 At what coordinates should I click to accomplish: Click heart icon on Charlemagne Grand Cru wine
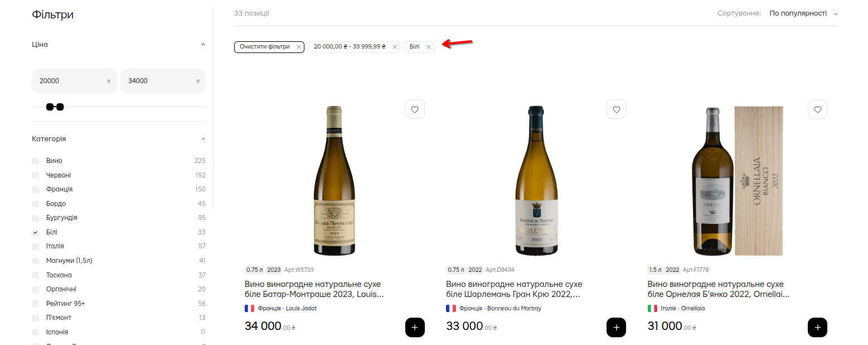[x=616, y=109]
